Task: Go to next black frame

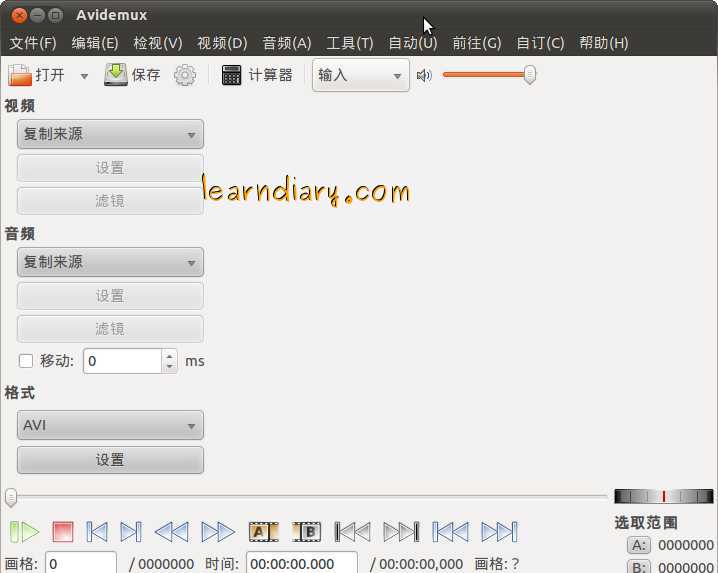Action: [401, 532]
